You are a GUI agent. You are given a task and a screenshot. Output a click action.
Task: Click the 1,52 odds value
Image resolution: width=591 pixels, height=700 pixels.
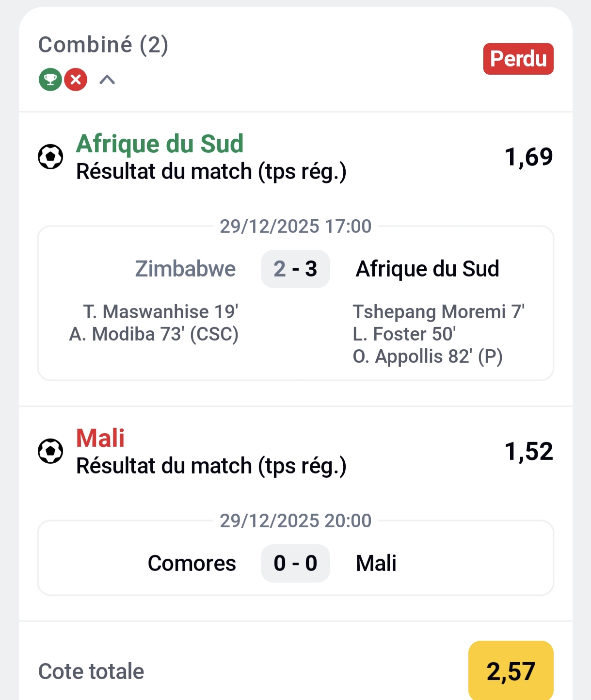(528, 451)
